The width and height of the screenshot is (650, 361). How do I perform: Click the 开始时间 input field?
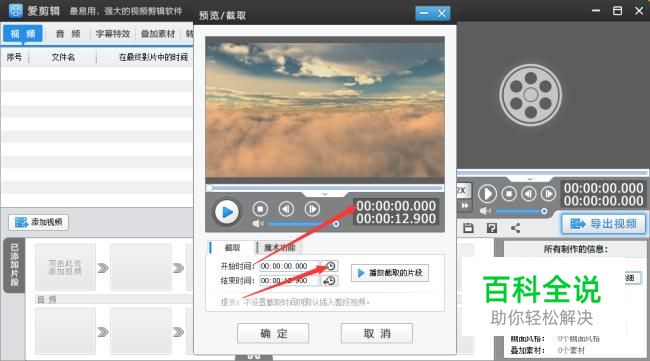290,266
